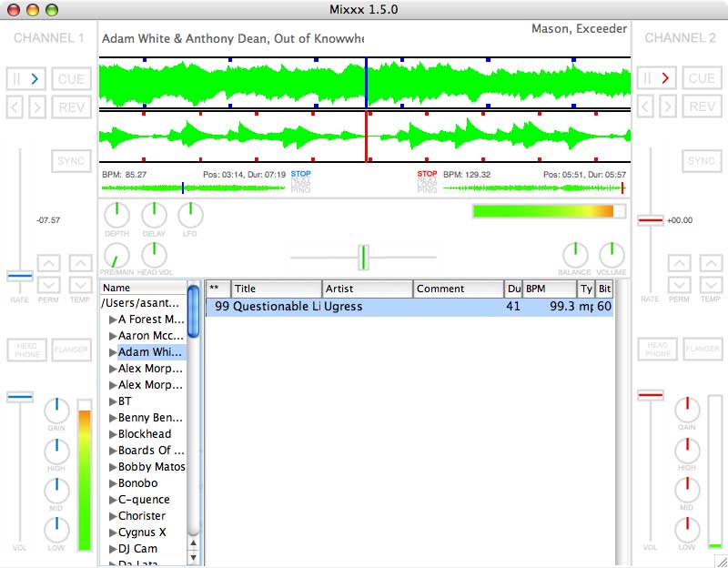Click the Channel 2 GAIN knob
The height and width of the screenshot is (568, 728).
point(687,410)
